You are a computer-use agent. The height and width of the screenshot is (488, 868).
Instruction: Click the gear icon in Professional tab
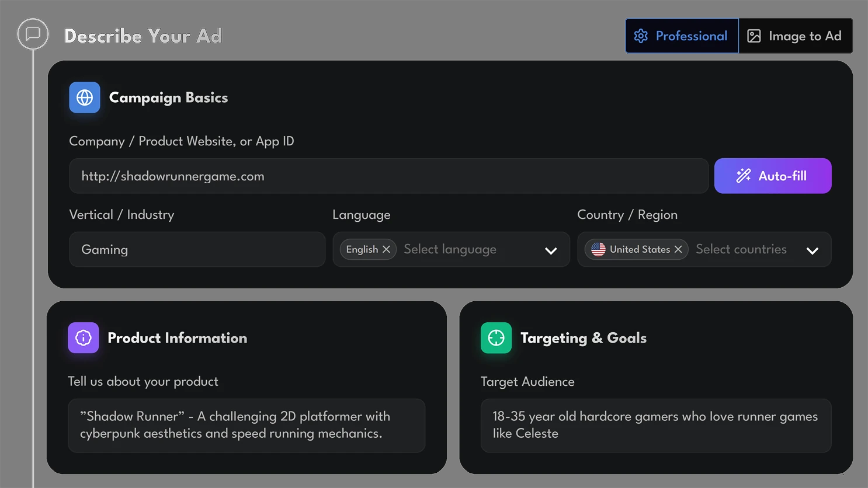pos(641,36)
